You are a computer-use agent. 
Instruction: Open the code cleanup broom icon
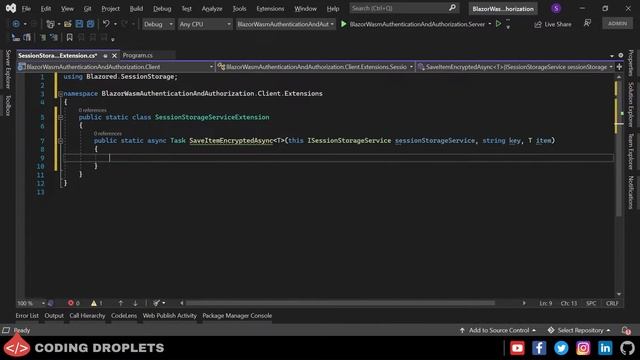point(156,303)
